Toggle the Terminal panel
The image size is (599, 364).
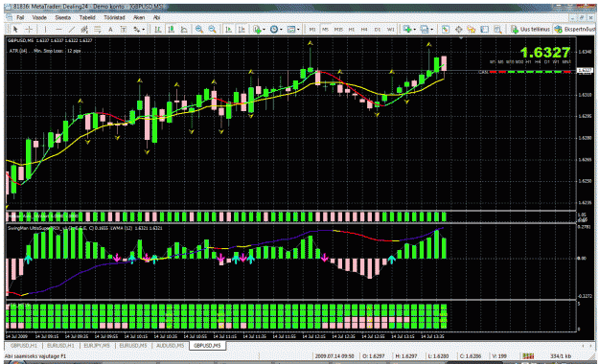pos(484,30)
